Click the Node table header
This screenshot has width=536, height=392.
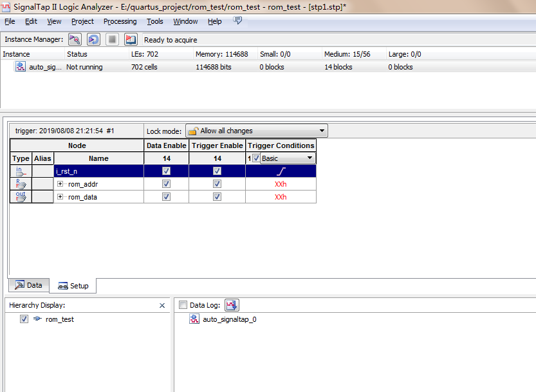point(77,145)
